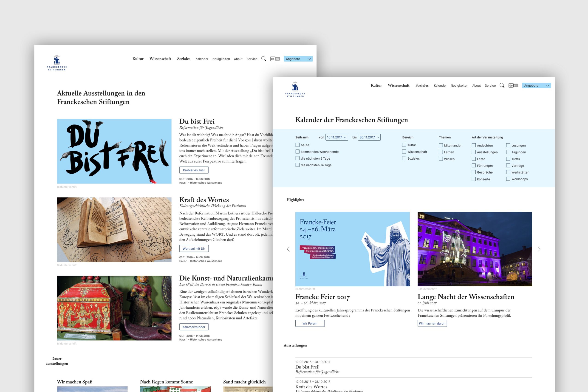Switch language to 'en' on the calendar page
The height and width of the screenshot is (392, 588).
515,85
